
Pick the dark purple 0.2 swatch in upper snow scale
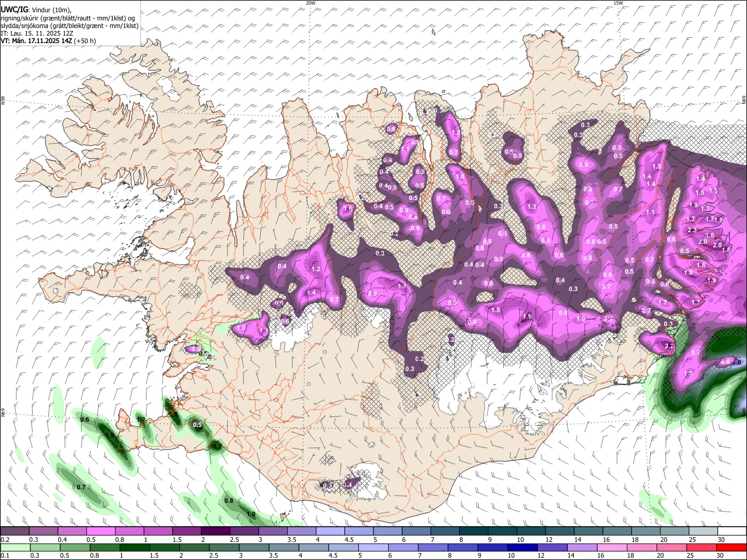(15, 531)
